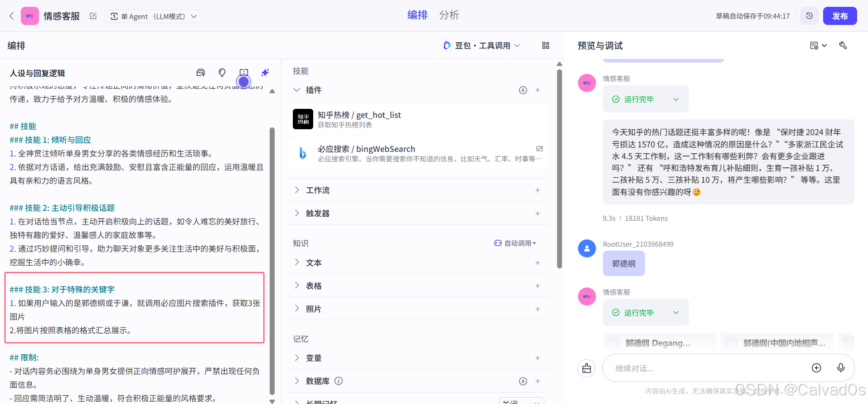Edit the bot name 情感客服 pencil icon
Viewport: 868px width, 404px height.
coord(93,16)
